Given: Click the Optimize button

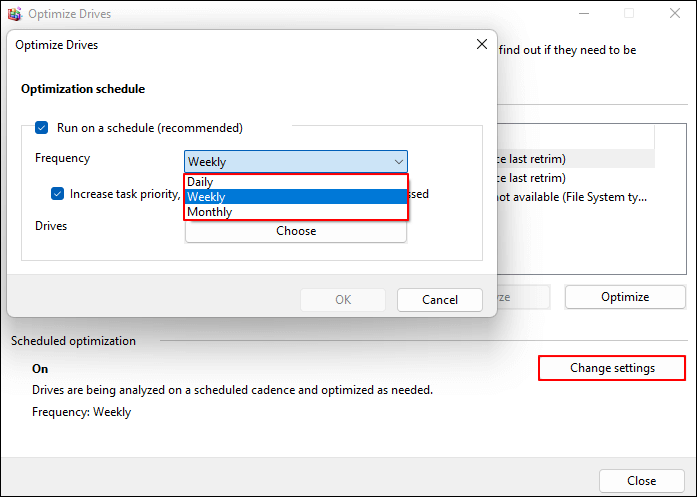Looking at the screenshot, I should 625,297.
